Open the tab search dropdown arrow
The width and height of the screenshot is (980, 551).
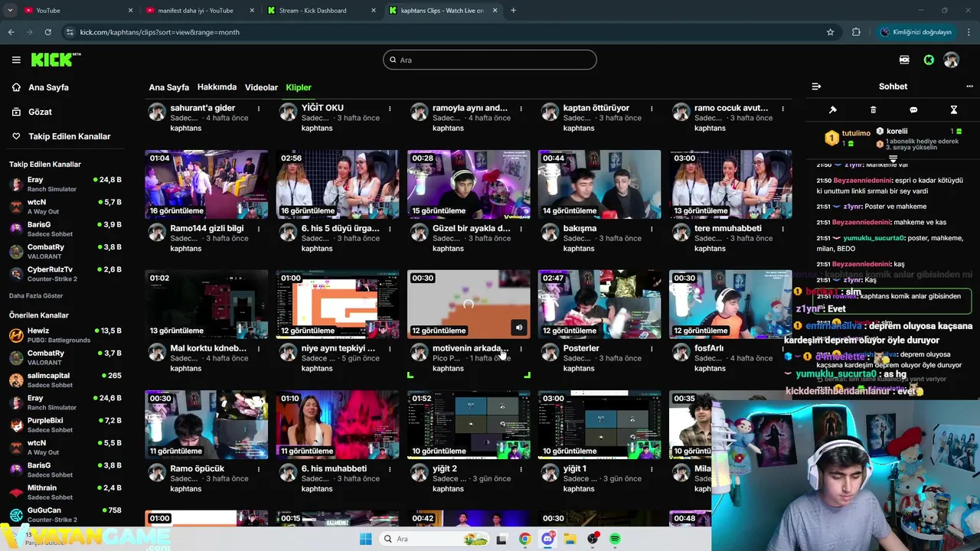point(10,10)
